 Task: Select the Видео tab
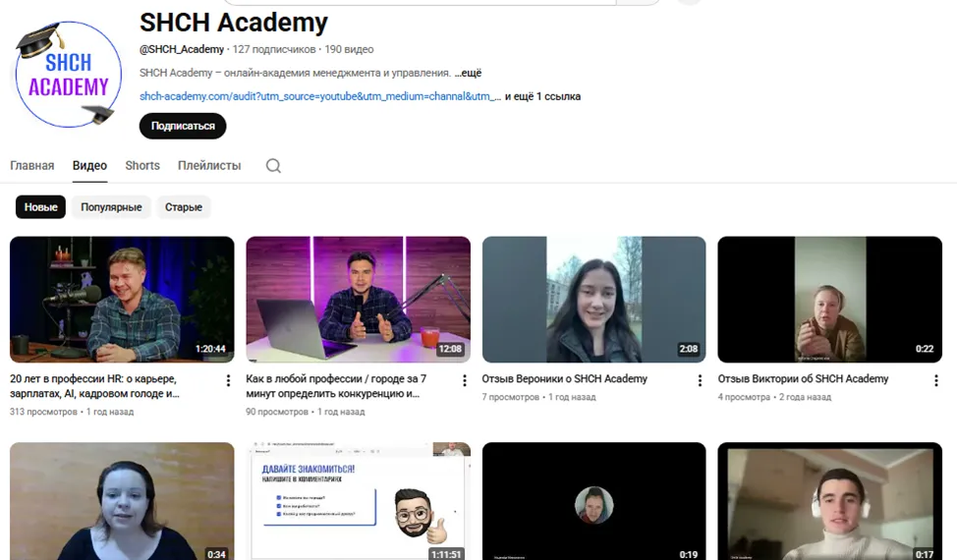coord(89,165)
